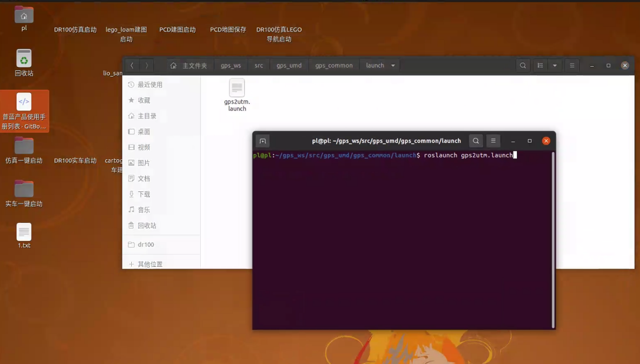The image size is (640, 364).
Task: Click the 主文件夹 home path button
Action: click(189, 66)
